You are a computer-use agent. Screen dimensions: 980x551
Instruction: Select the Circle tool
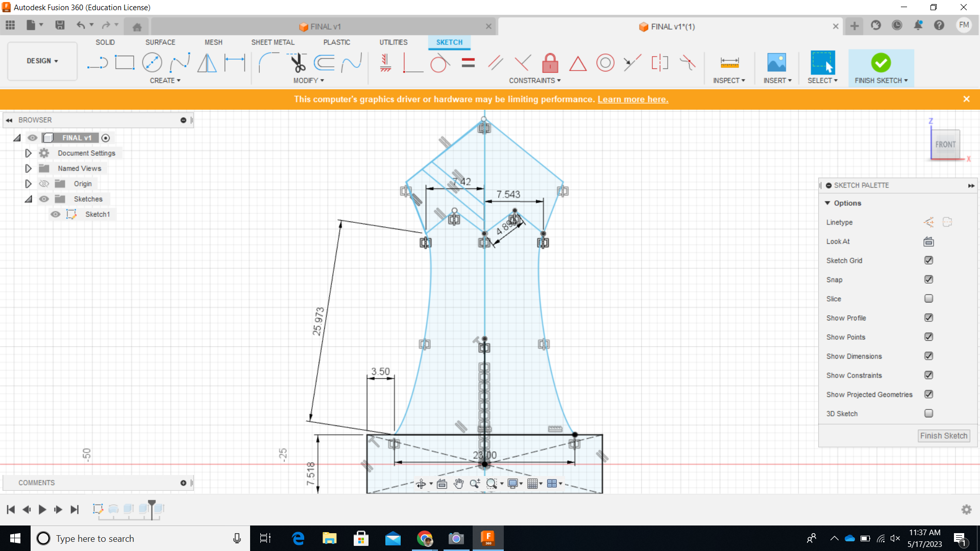coord(152,62)
